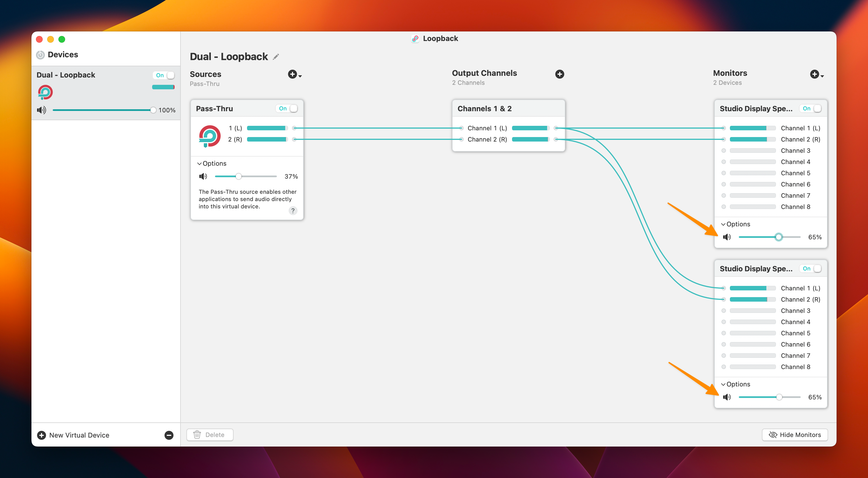Viewport: 868px width, 478px height.
Task: Click Output Channels heading
Action: [x=484, y=73]
